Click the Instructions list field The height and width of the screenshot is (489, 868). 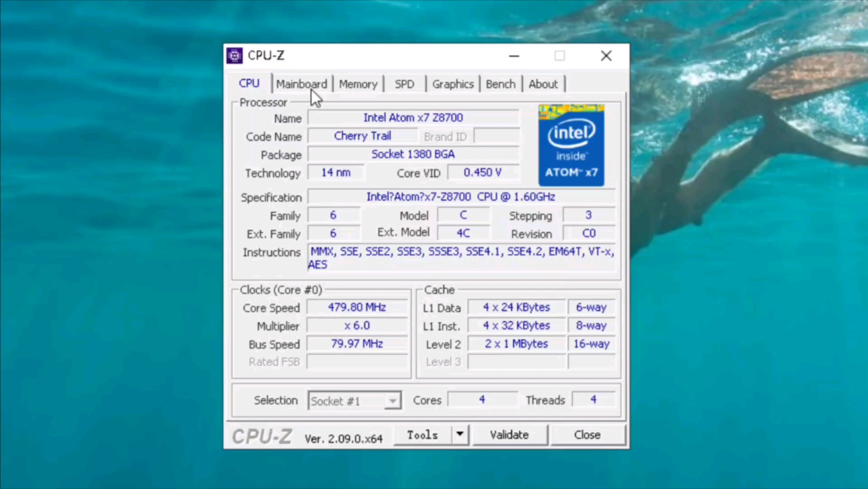[x=462, y=258]
